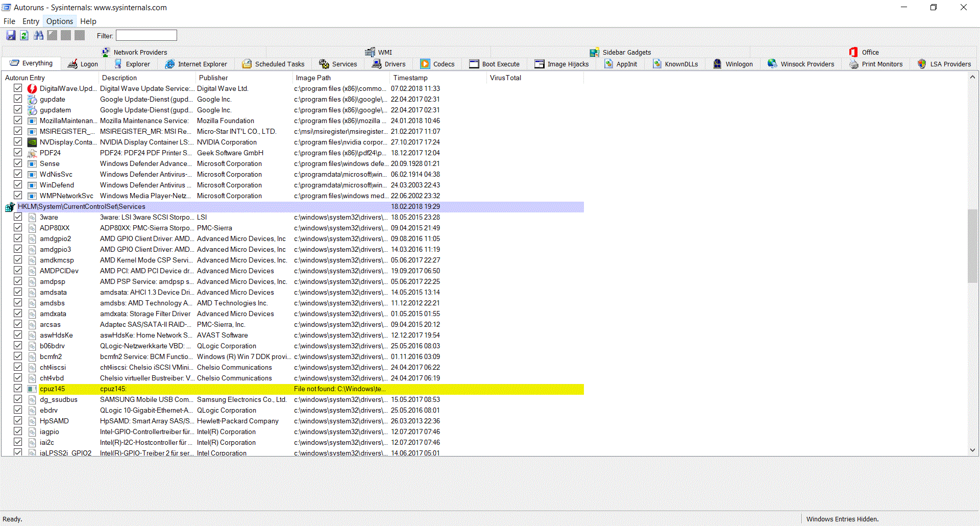Click the Save toolbar icon
This screenshot has height=526, width=980.
11,35
